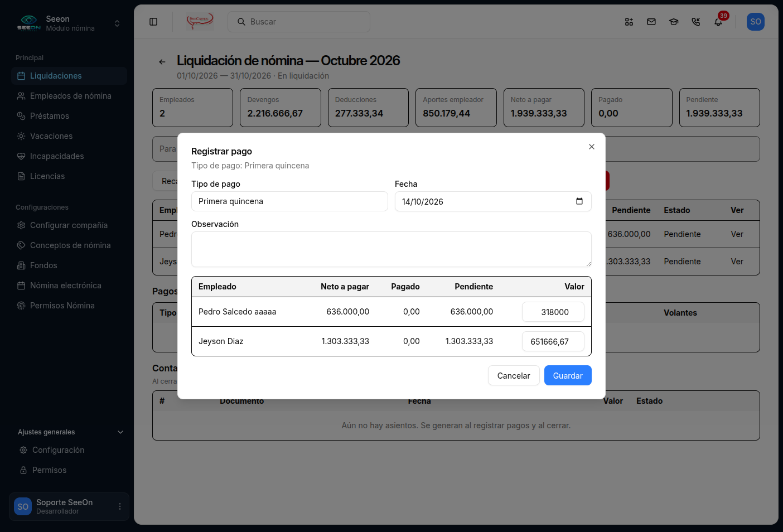Click Guardar to save payment
The width and height of the screenshot is (783, 532).
pos(568,375)
